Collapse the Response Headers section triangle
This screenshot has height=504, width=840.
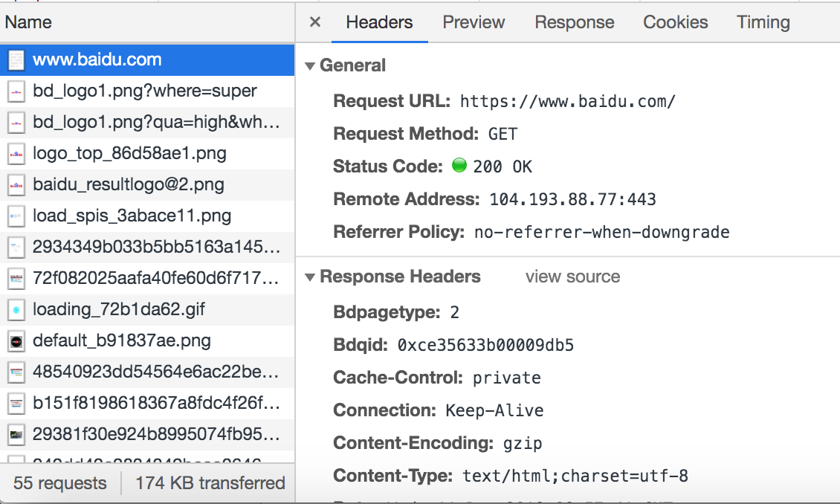pos(310,277)
